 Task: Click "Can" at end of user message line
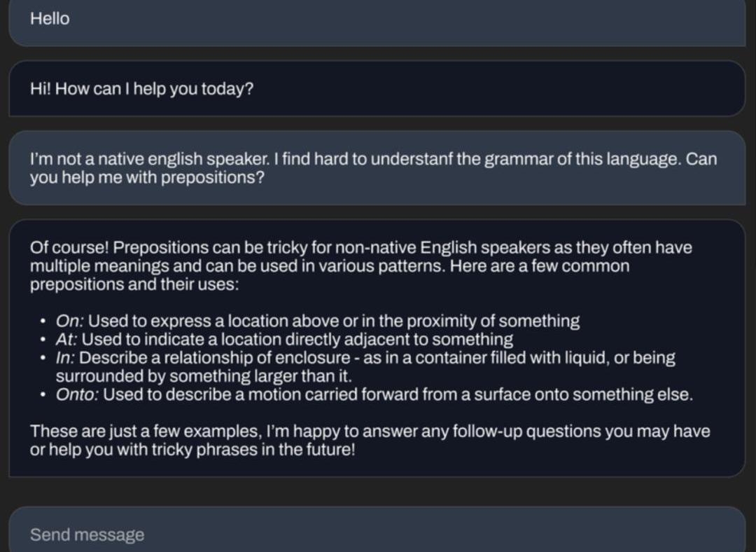pos(701,159)
